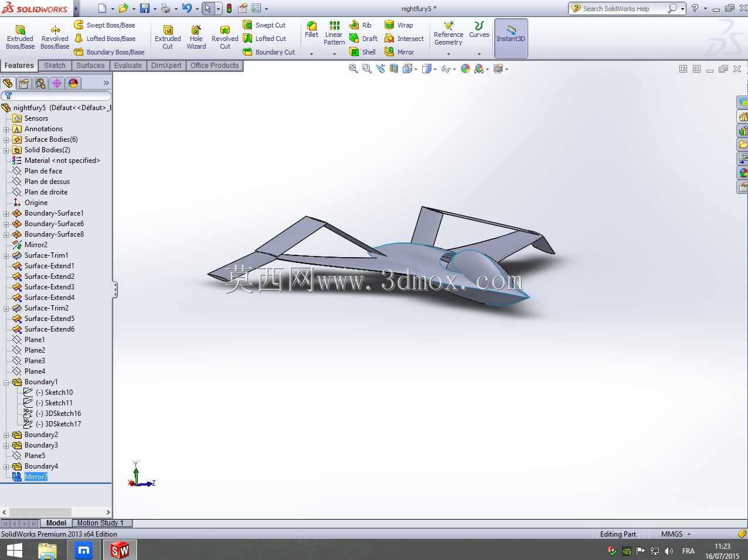Viewport: 748px width, 560px height.
Task: Choose the Lofted Boss/Base tool
Action: [105, 39]
